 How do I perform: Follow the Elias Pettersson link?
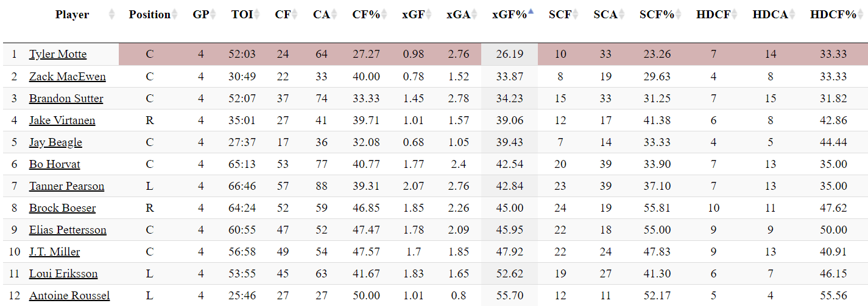coord(68,230)
